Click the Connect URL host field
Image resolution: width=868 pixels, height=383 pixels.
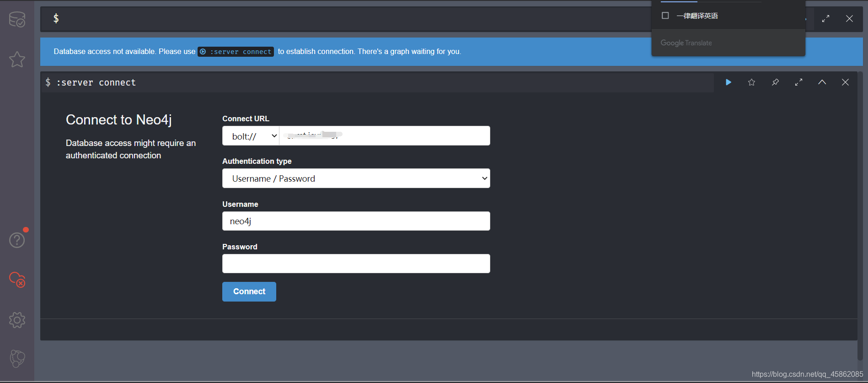click(385, 136)
